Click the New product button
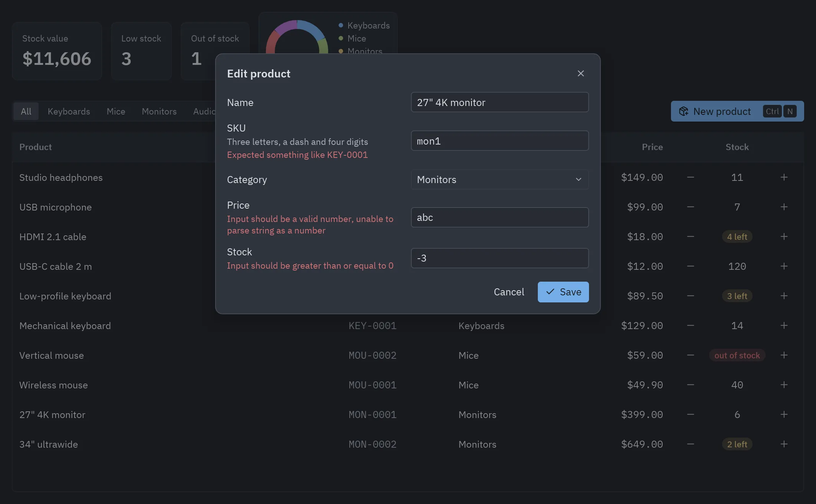The image size is (816, 504). [737, 111]
